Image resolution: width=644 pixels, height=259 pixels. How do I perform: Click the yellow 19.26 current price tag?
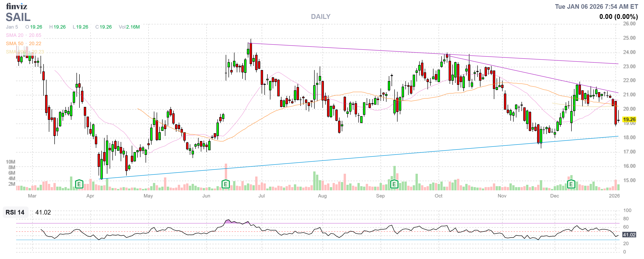pos(629,120)
